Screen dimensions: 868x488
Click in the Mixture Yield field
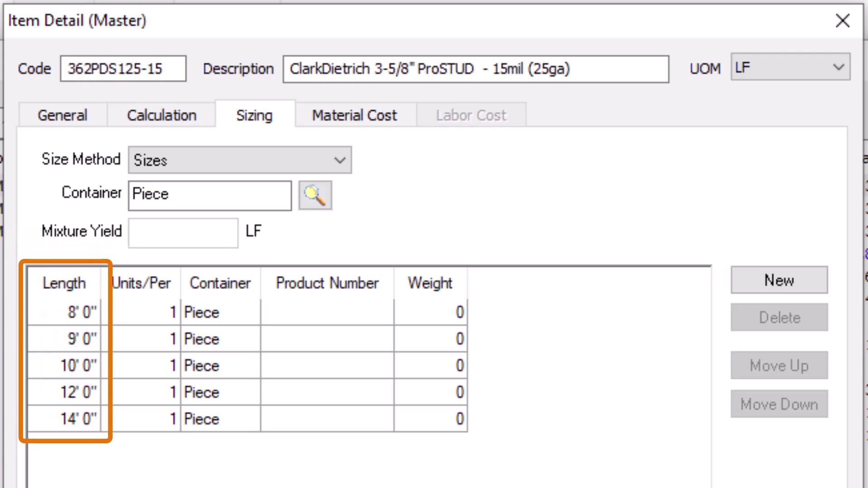pyautogui.click(x=183, y=233)
